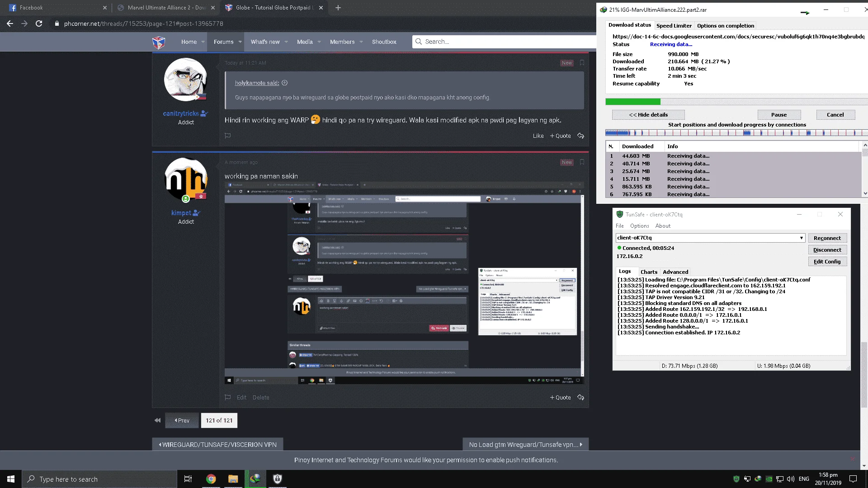Open the Action Center notification icon
This screenshot has height=488, width=868.
(853, 479)
